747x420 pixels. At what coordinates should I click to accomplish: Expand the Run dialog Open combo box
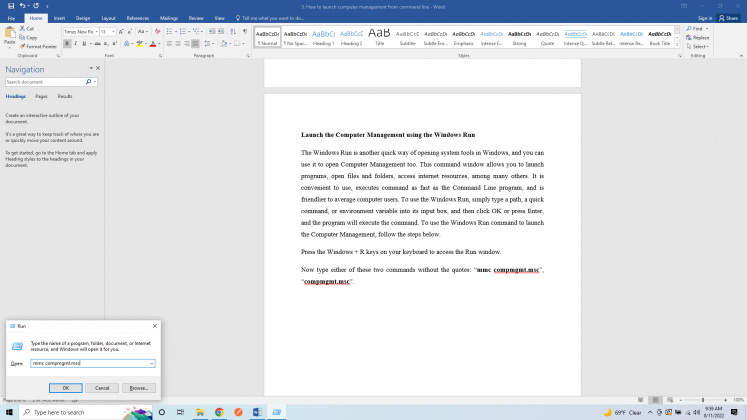[x=151, y=364]
